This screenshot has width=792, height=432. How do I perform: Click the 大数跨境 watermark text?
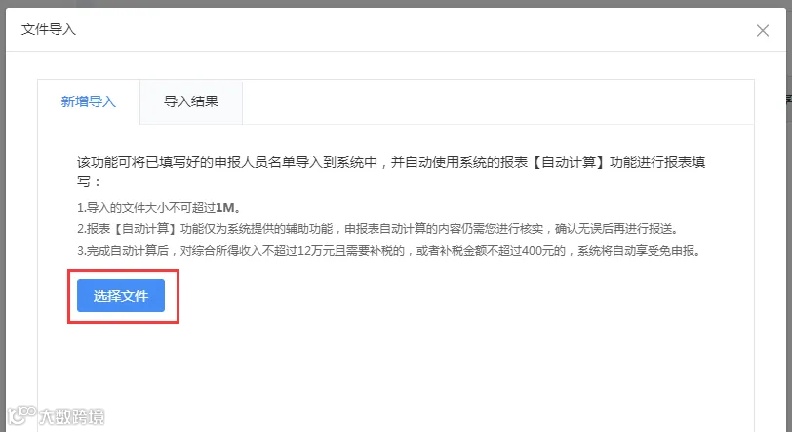pos(72,417)
